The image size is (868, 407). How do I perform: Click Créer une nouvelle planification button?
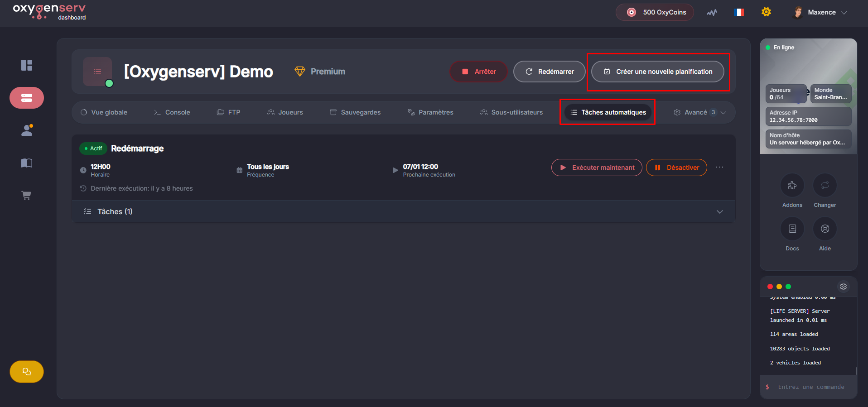point(657,72)
